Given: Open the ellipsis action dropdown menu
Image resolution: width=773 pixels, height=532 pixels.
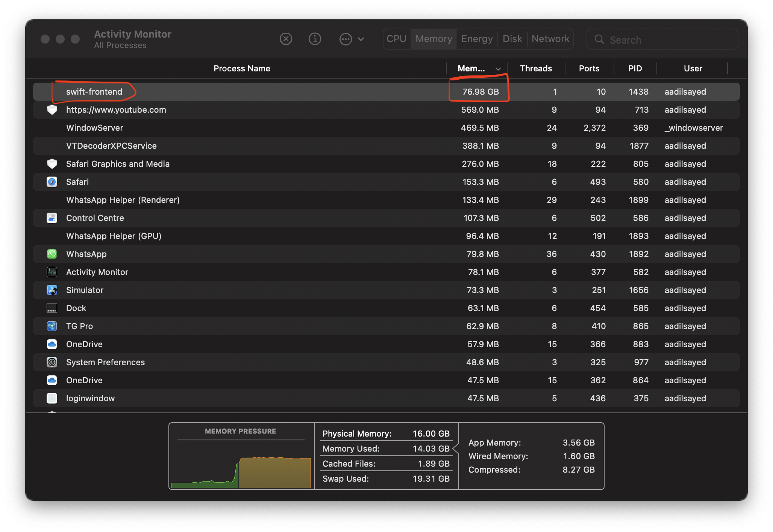Looking at the screenshot, I should click(x=346, y=39).
